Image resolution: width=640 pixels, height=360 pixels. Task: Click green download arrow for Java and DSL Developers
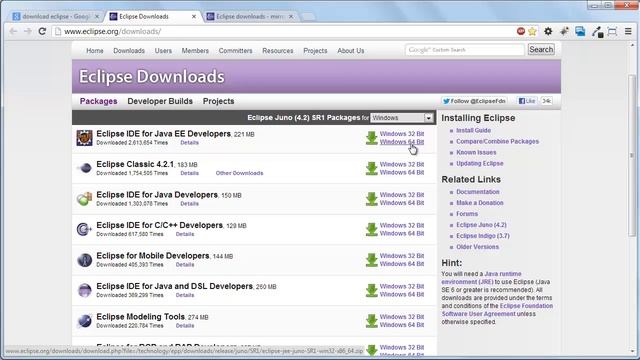click(x=371, y=291)
